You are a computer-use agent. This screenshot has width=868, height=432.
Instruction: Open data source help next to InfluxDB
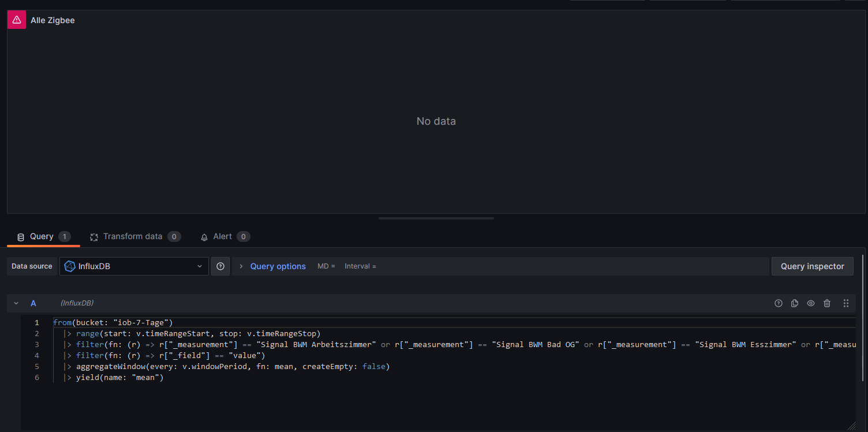click(220, 266)
